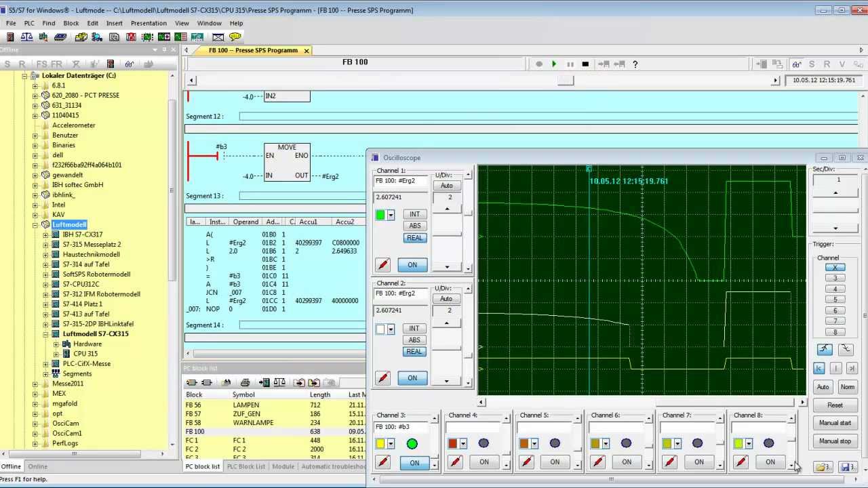Screen dimensions: 868x488
Task: Click the Channel 1 red probe icon
Action: (383, 265)
